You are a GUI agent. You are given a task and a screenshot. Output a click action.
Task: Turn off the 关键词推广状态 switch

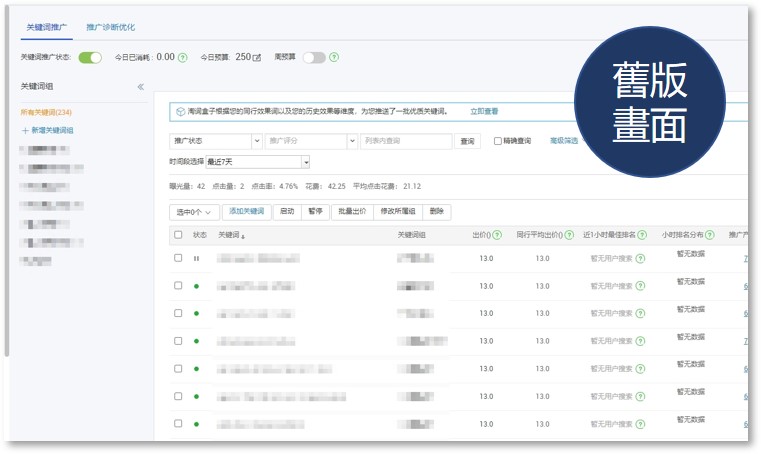pyautogui.click(x=90, y=58)
